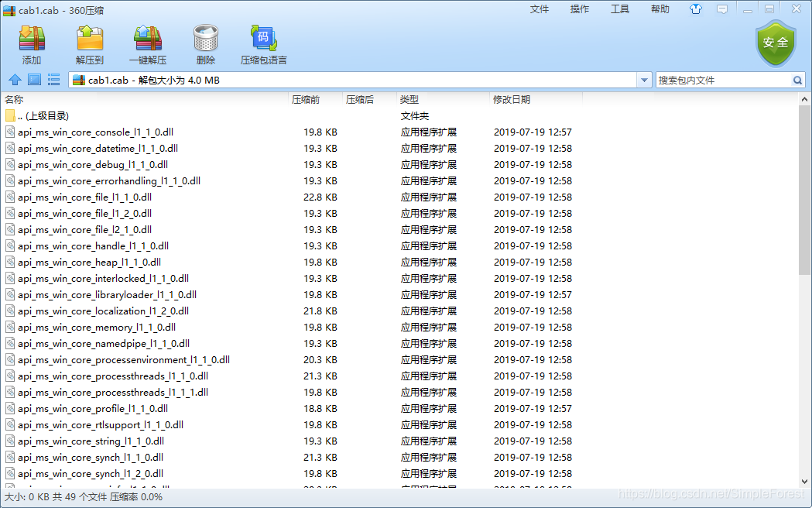Open the 操作 menu
Image resolution: width=812 pixels, height=508 pixels.
tap(580, 9)
